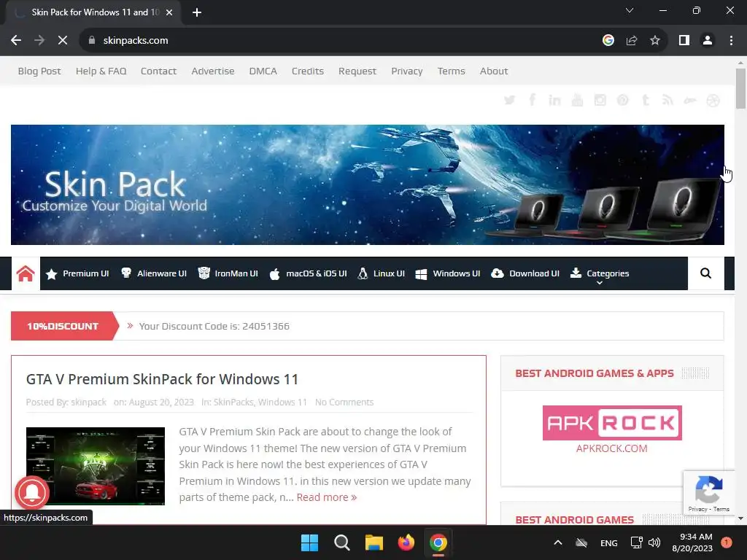Expand the Categories menu
This screenshot has width=747, height=560.
tap(600, 274)
